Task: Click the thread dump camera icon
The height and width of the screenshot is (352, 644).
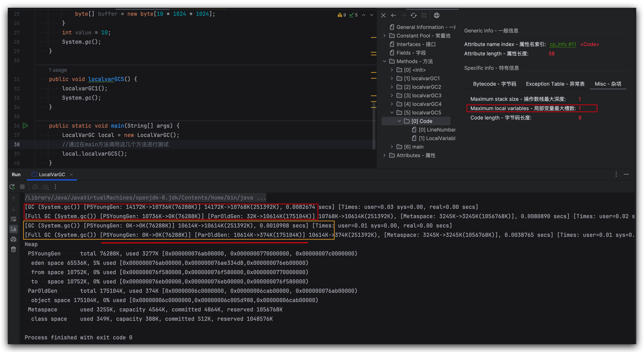Action: 35,187
